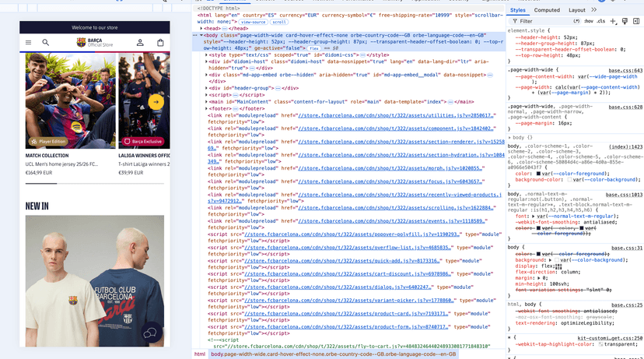644x359 pixels.
Task: Click the transparent tap-highlight-color swatch
Action: click(x=601, y=344)
